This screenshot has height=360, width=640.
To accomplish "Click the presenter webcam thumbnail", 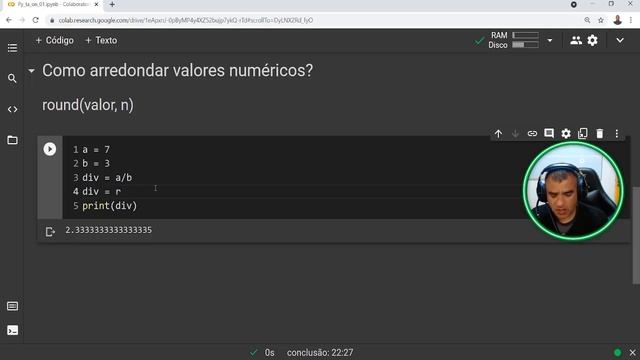I will [573, 190].
